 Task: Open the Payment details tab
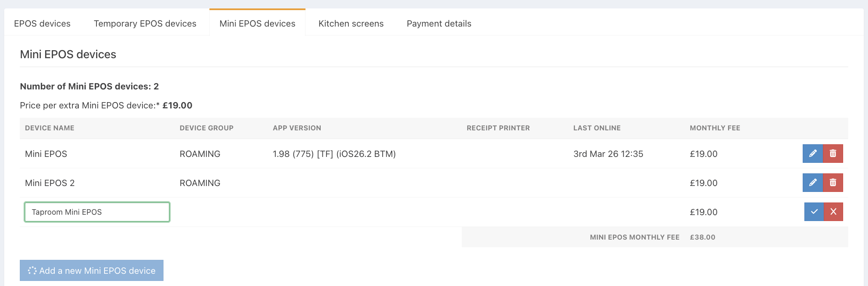tap(439, 24)
